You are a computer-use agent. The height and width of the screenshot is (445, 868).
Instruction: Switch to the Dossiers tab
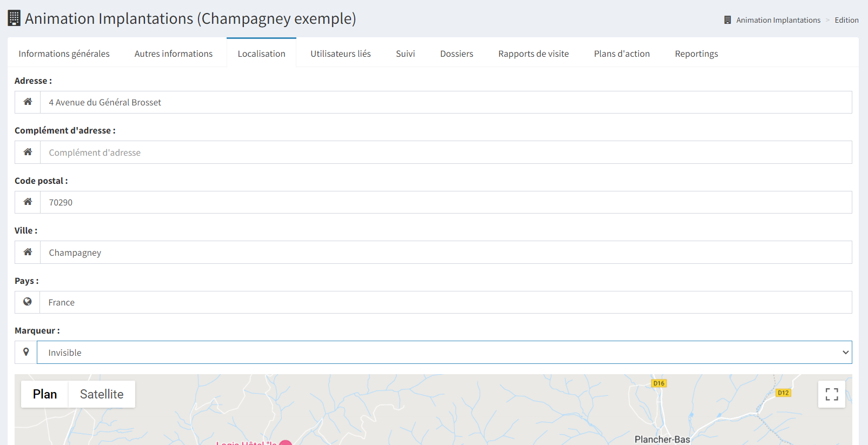click(x=456, y=54)
